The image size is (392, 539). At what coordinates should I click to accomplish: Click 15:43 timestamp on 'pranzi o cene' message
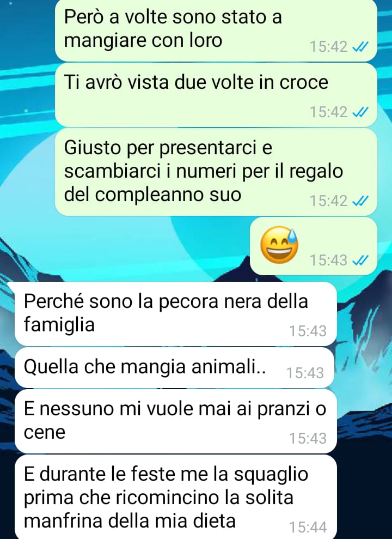[308, 439]
